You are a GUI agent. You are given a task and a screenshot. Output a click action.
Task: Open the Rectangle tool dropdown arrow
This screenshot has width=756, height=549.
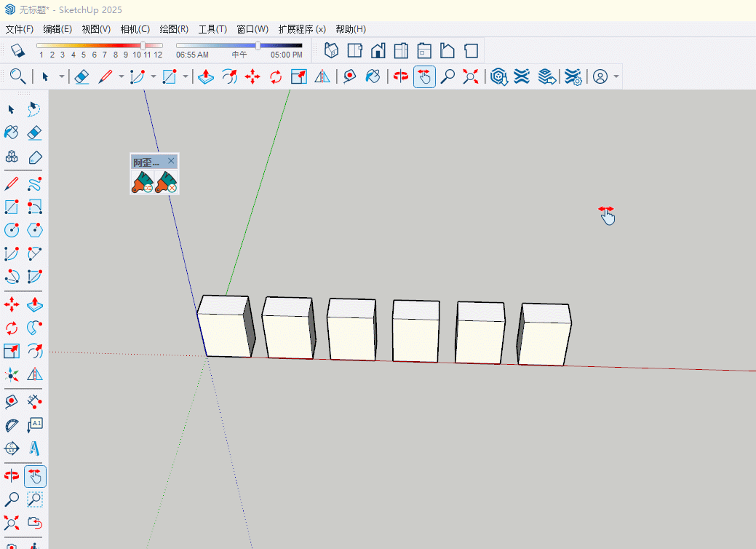(186, 76)
